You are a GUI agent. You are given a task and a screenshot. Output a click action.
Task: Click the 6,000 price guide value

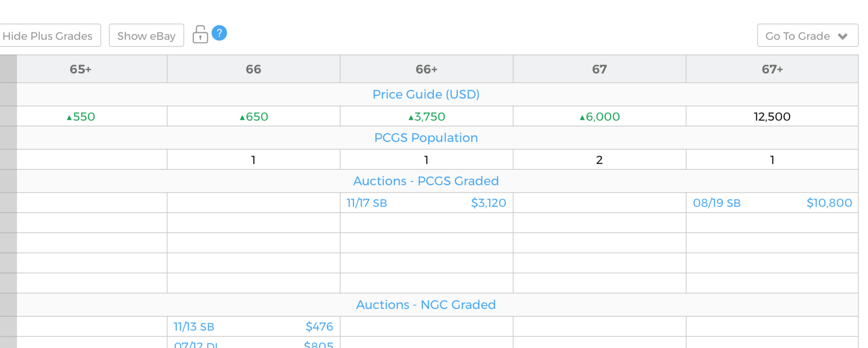(x=599, y=117)
